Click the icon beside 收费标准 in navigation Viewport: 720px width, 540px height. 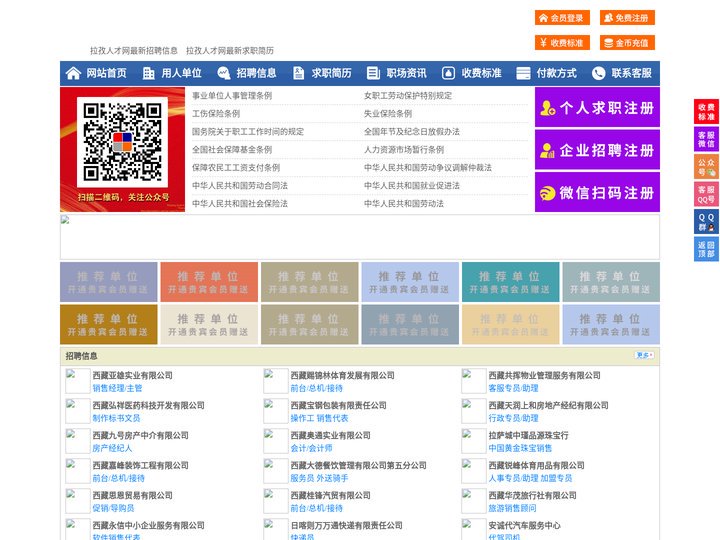click(448, 73)
